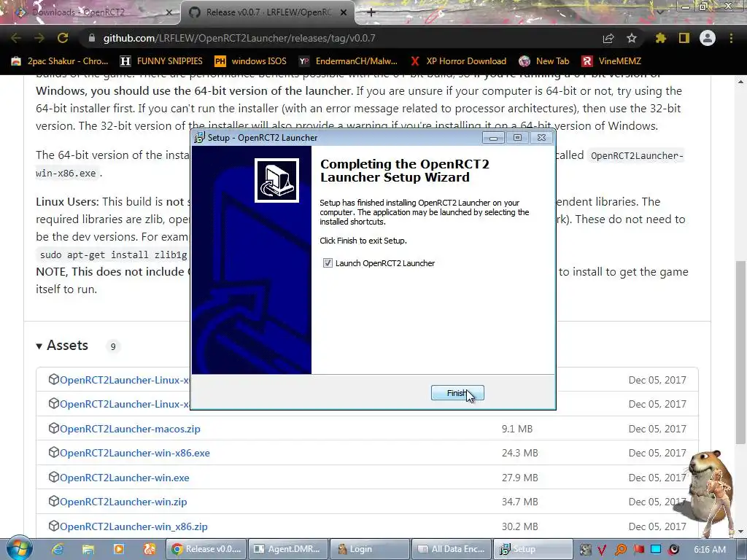Viewport: 747px width, 560px height.
Task: Click 27.9 MB size text
Action: click(519, 478)
